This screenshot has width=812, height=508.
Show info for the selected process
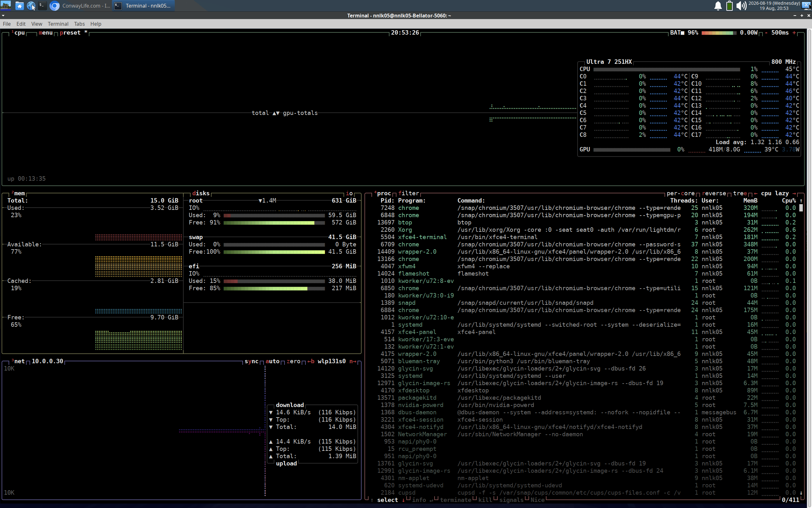(422, 500)
